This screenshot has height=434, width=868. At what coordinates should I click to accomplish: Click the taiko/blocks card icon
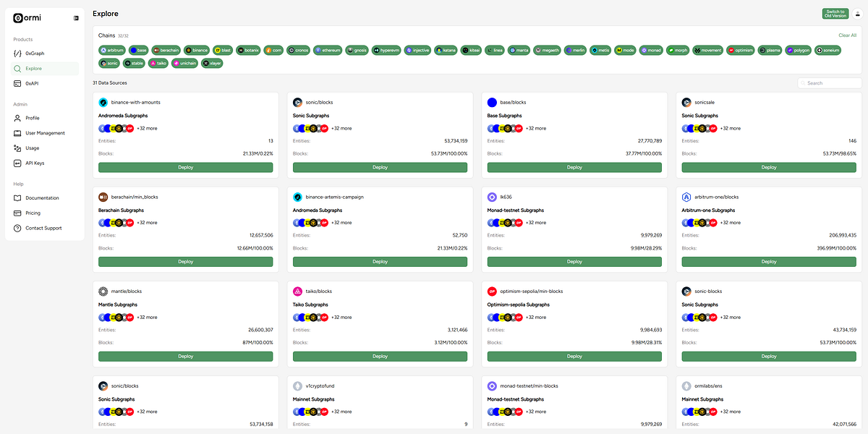point(297,292)
